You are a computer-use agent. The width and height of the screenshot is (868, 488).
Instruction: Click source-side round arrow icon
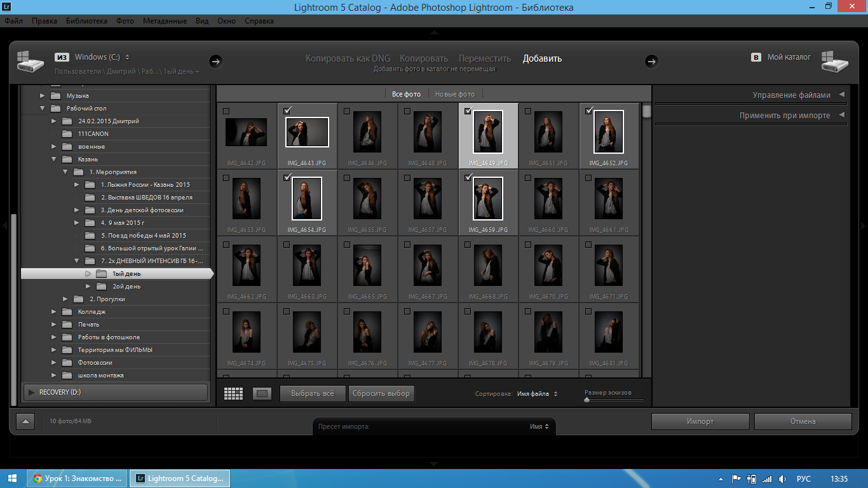[215, 61]
